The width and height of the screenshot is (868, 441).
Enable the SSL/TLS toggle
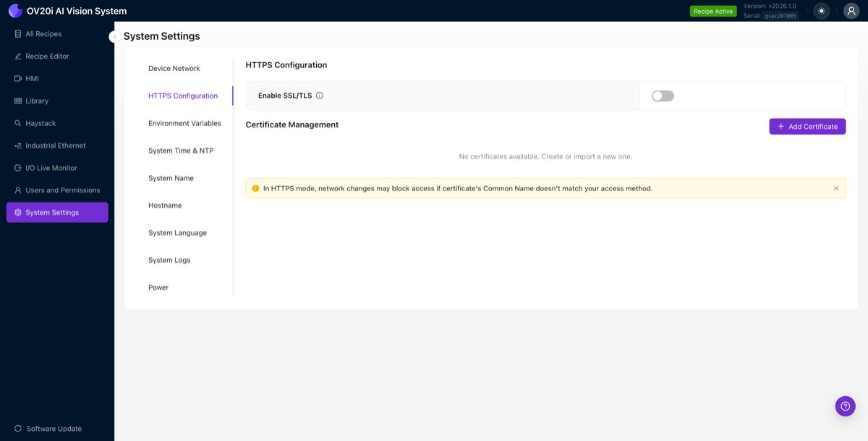pos(663,95)
